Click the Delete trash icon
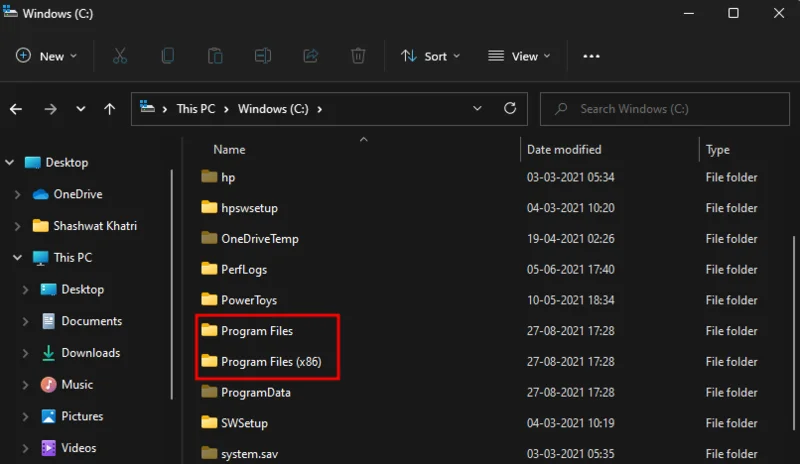 click(358, 56)
